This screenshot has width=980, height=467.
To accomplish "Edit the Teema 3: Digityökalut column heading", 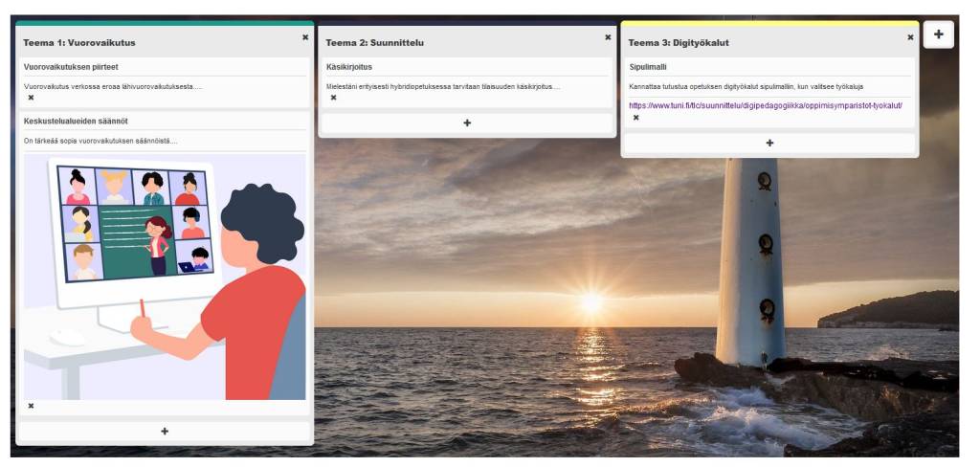I will click(x=679, y=42).
